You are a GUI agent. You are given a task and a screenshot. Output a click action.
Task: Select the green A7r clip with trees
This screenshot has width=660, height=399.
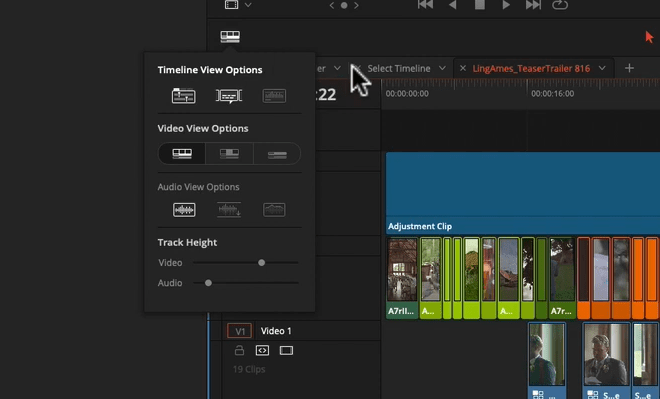(x=562, y=278)
